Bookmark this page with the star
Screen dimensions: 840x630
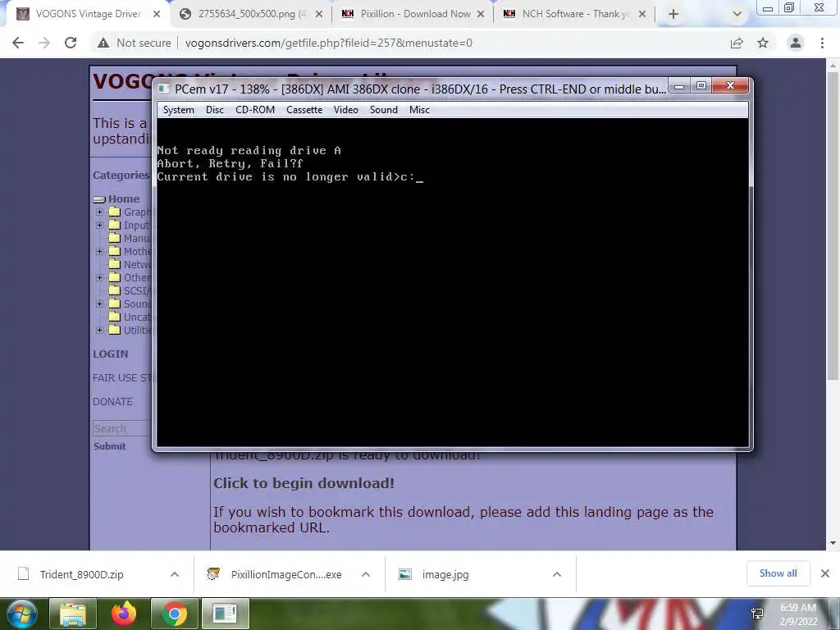(x=763, y=43)
